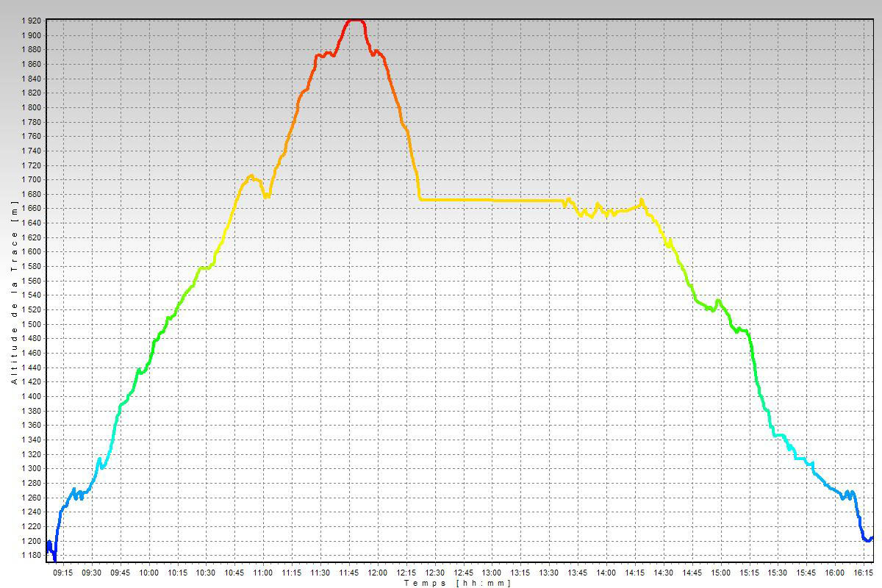This screenshot has width=882, height=588.
Task: Select the 13:45 time axis label
Action: coord(577,573)
